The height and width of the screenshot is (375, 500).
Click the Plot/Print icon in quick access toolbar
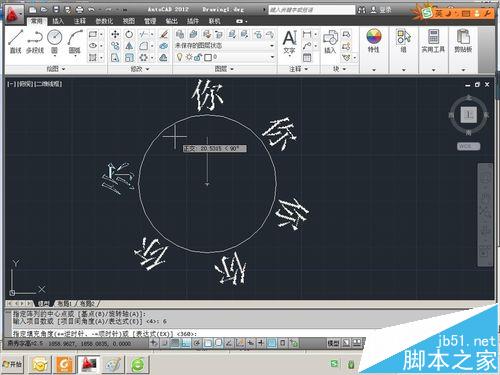pyautogui.click(x=79, y=10)
